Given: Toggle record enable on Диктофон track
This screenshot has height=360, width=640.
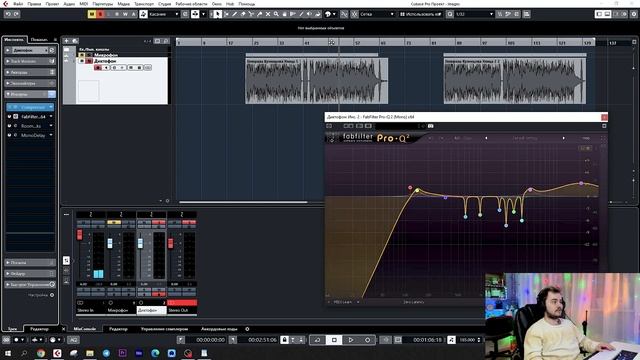Looking at the screenshot, I should click(x=98, y=67).
